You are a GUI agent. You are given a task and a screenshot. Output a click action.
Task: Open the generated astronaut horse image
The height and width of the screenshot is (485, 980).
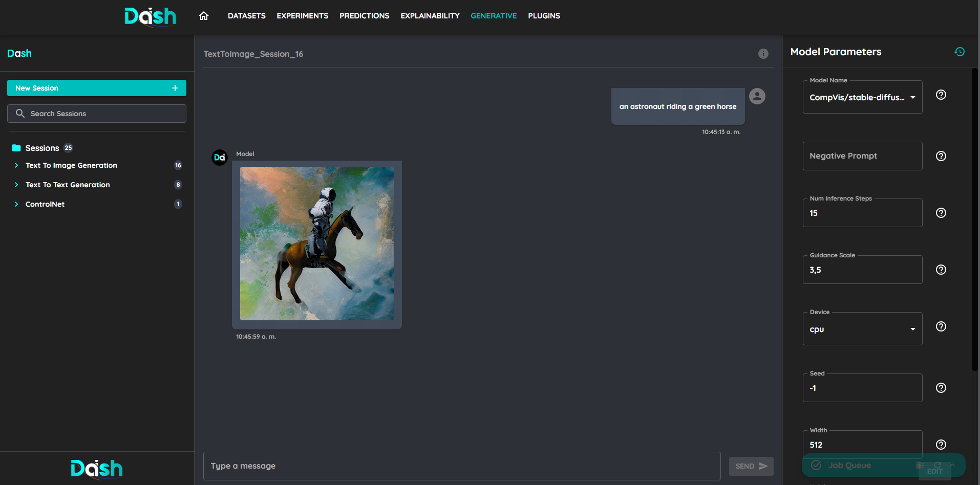pyautogui.click(x=317, y=244)
